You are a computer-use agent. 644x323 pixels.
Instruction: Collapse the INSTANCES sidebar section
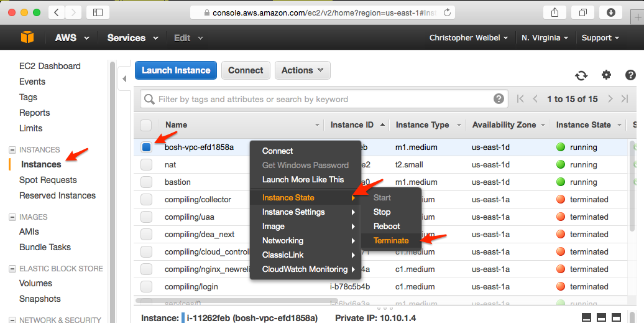click(x=12, y=150)
